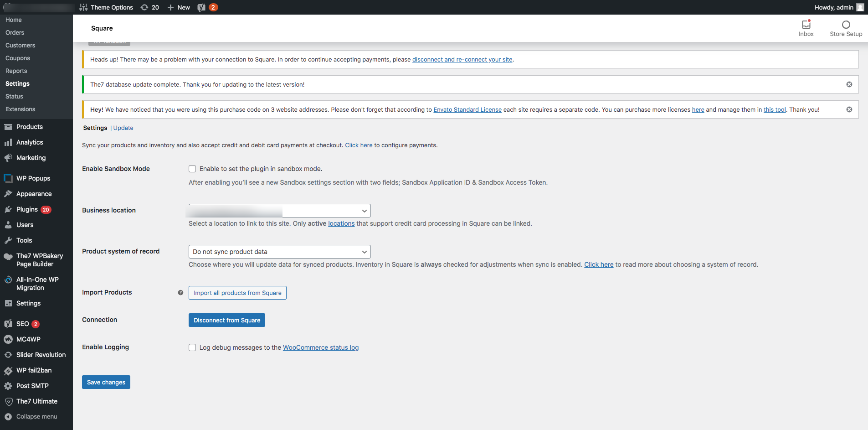Click Import all products from Square
The height and width of the screenshot is (430, 868).
point(237,293)
